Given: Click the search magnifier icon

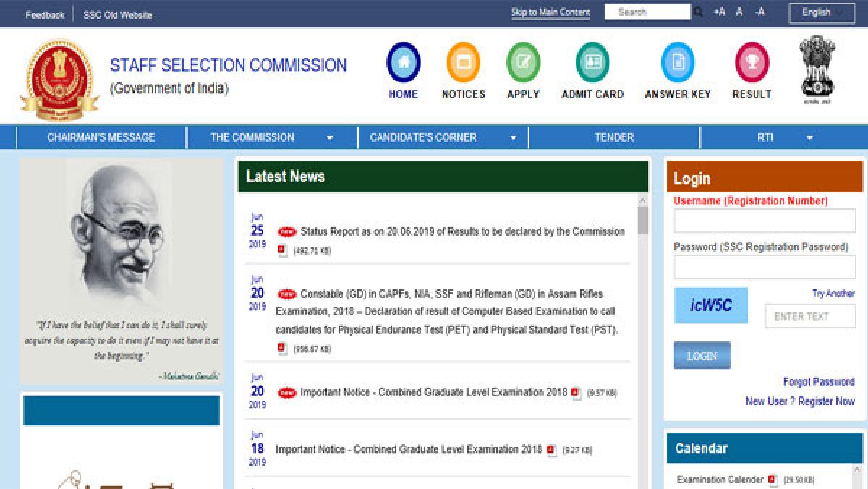Looking at the screenshot, I should 698,12.
